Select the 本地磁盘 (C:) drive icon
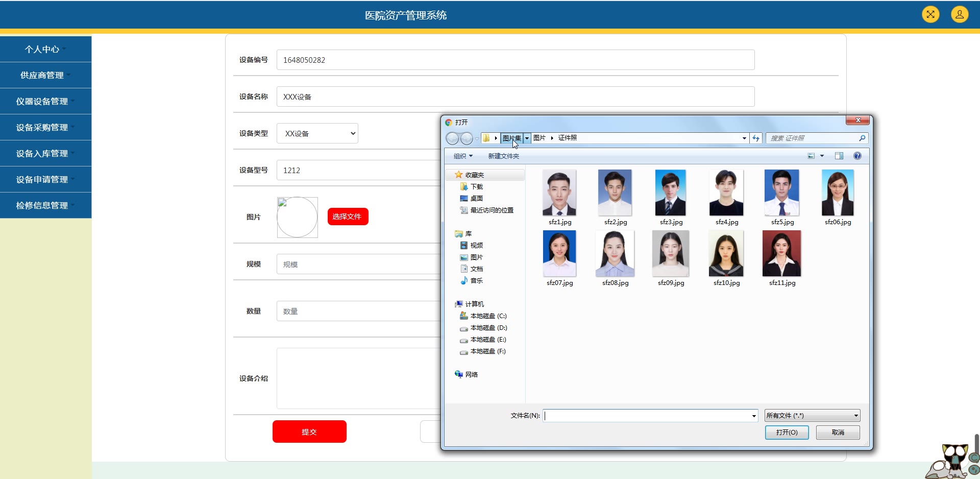 464,316
